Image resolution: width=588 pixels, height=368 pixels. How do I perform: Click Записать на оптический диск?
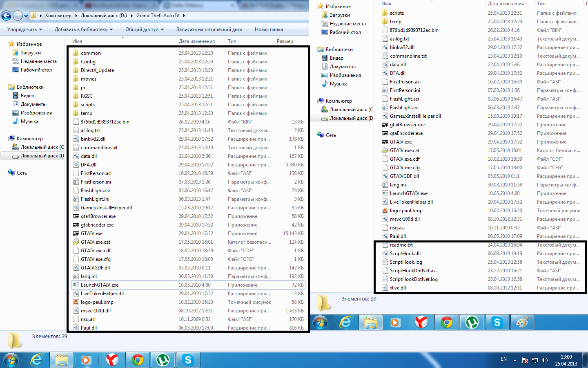pyautogui.click(x=209, y=29)
